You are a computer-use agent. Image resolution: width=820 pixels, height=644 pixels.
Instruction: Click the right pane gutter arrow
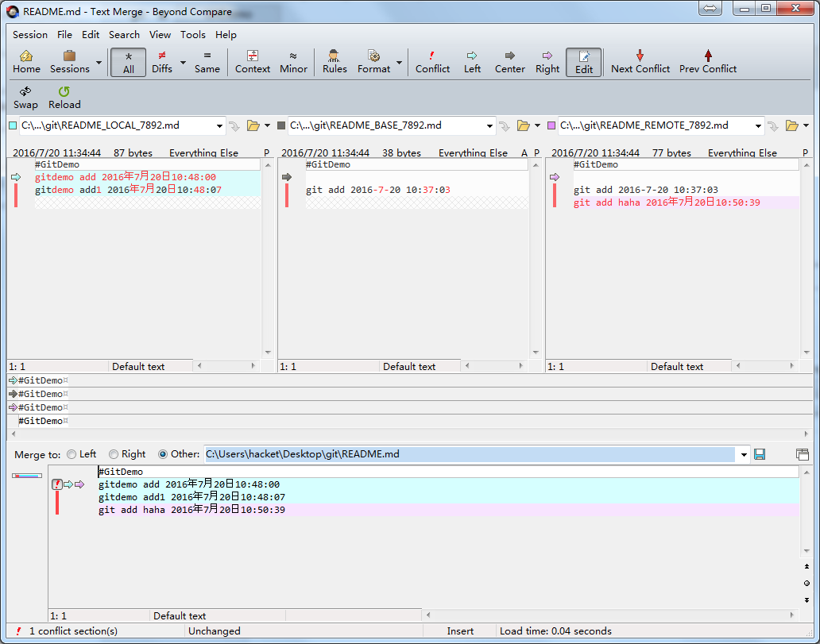point(555,177)
